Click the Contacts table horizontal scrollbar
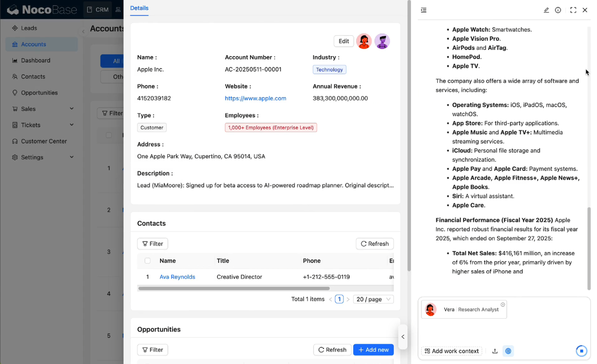Screen dimensions: 597x364 click(x=234, y=288)
